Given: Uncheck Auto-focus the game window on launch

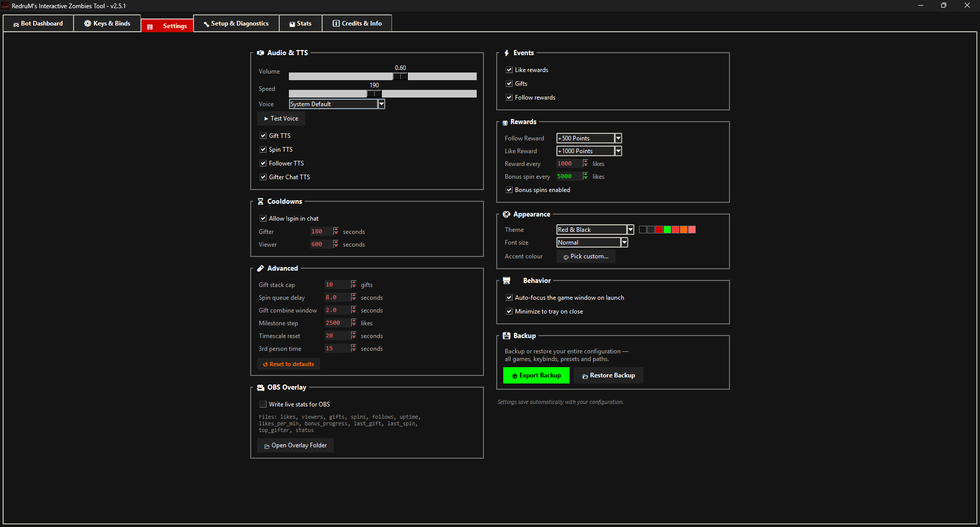Looking at the screenshot, I should (x=509, y=298).
